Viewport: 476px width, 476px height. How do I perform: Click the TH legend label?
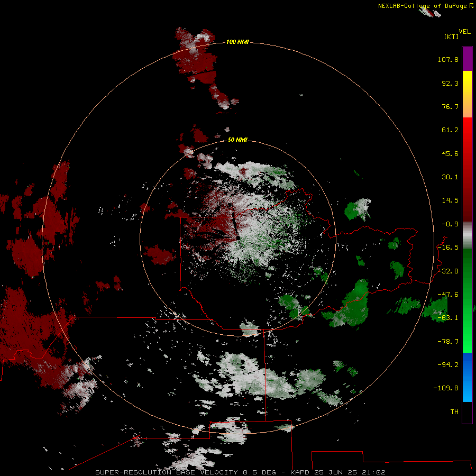[454, 412]
